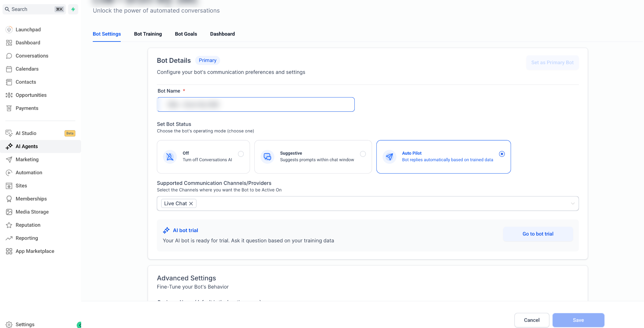The height and width of the screenshot is (328, 644).
Task: Click the Primary badge next to Bot Details
Action: 208,60
